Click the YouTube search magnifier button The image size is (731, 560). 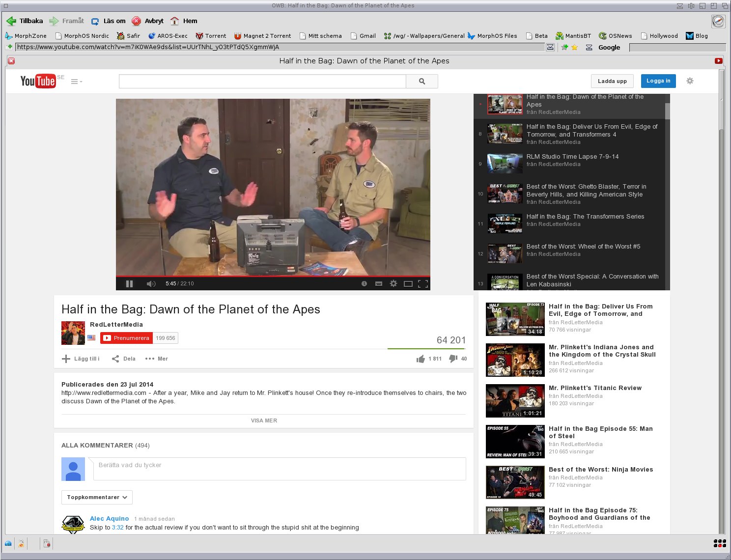pos(422,81)
